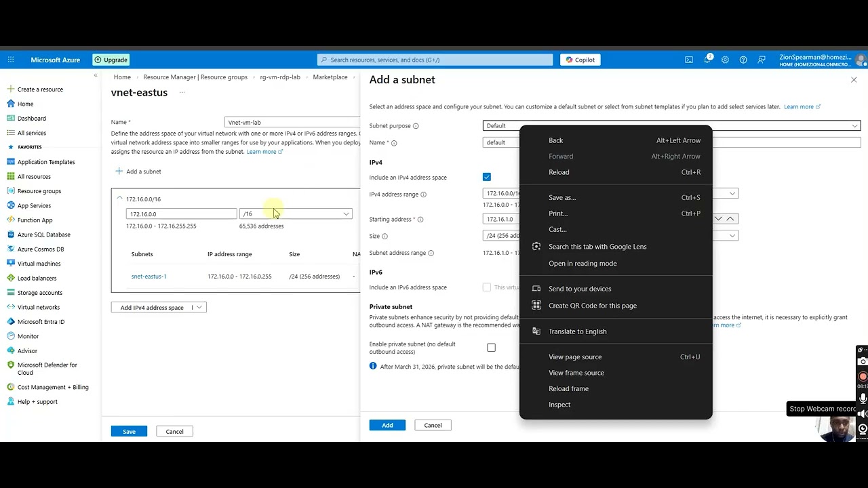Open the /16 address size dropdown

point(296,213)
